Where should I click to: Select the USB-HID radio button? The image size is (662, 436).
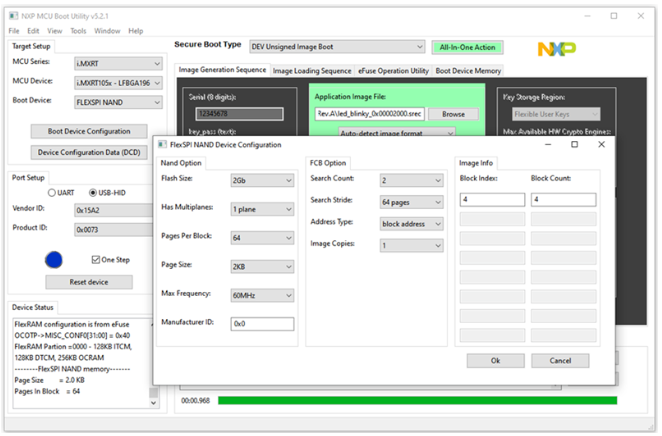tap(93, 193)
